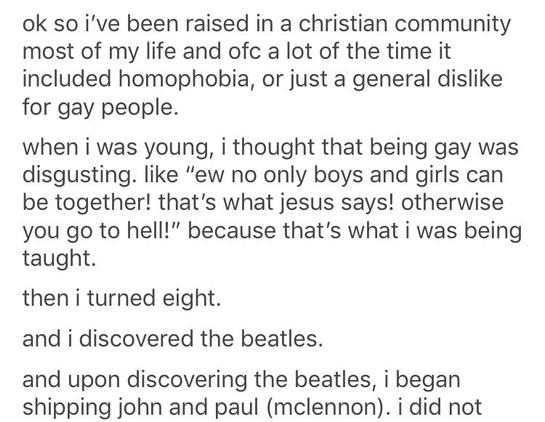Viewport: 545px width, 422px height.
Task: Click the phrase "ew no only boys"
Action: [x=270, y=175]
